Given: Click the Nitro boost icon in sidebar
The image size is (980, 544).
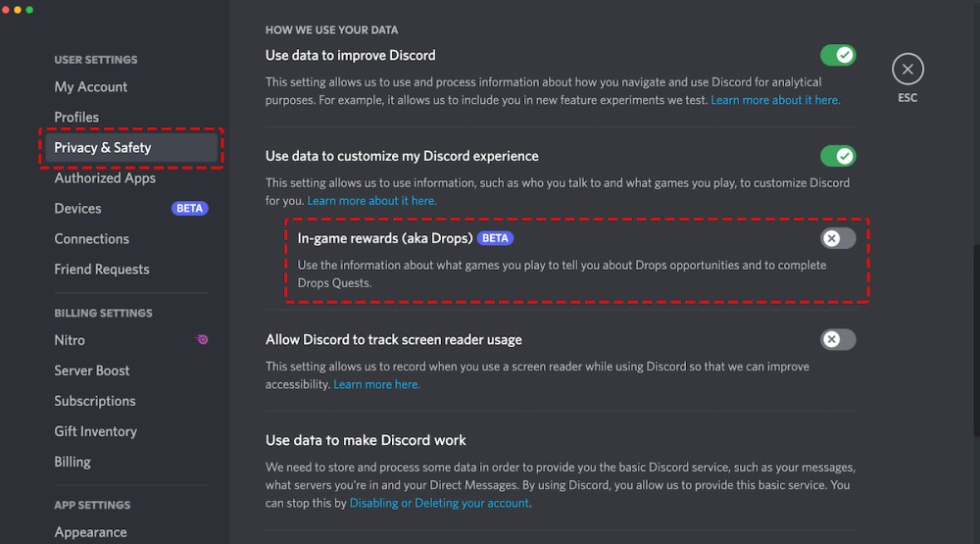Looking at the screenshot, I should [x=202, y=340].
